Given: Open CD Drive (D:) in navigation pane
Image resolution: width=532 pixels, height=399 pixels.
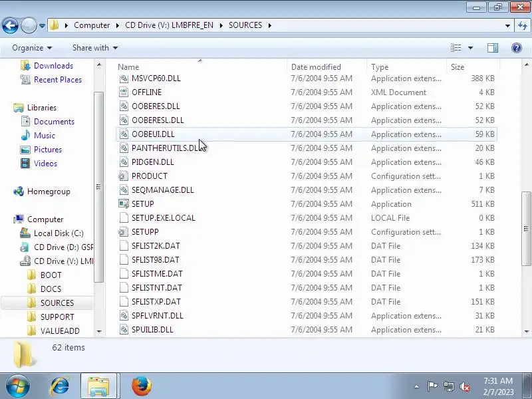Looking at the screenshot, I should click(x=63, y=247).
